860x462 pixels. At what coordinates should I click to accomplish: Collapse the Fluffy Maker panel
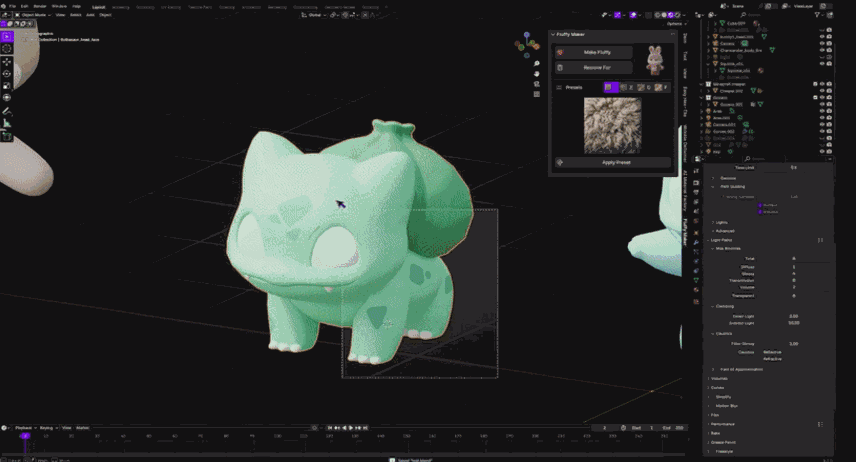(x=553, y=34)
